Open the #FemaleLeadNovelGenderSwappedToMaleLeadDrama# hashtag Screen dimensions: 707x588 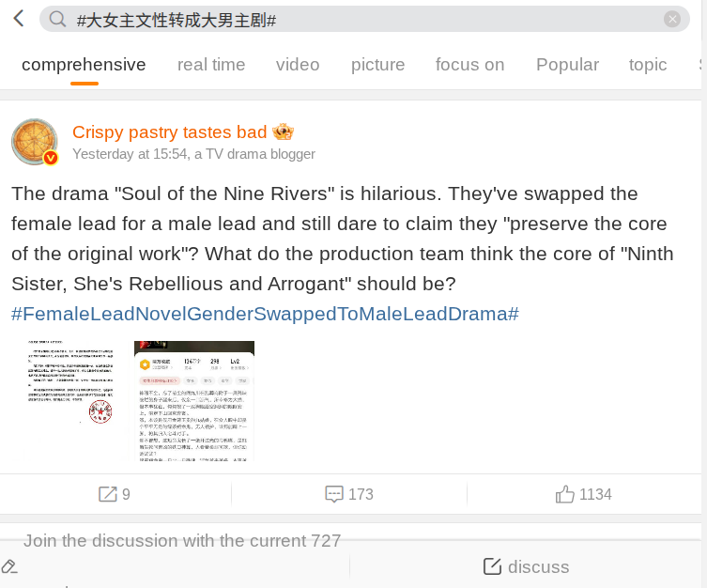[x=265, y=314]
